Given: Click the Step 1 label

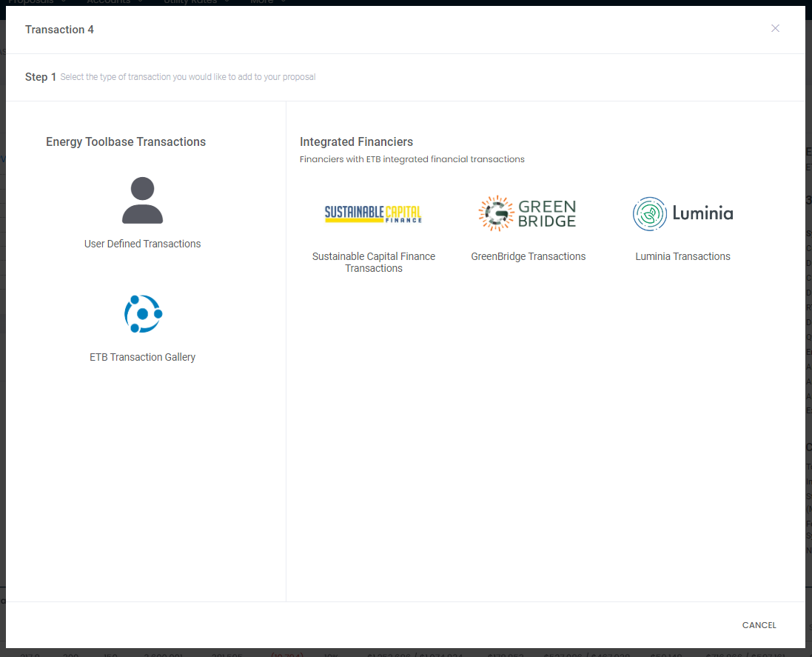Looking at the screenshot, I should tap(41, 77).
